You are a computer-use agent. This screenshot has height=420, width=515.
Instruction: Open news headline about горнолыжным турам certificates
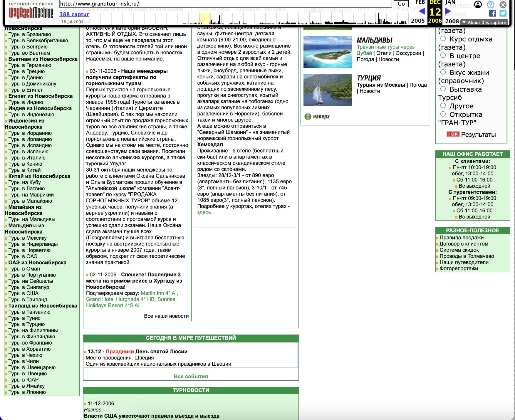click(127, 77)
